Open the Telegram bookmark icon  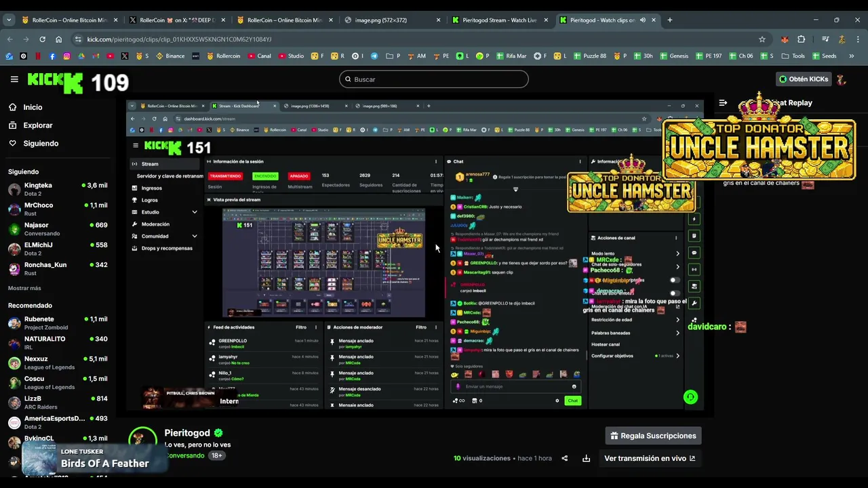pyautogui.click(x=374, y=56)
